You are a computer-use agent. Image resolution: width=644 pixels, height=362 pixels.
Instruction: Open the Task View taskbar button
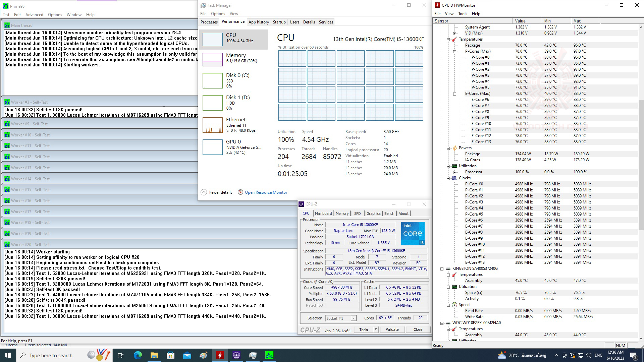pyautogui.click(x=121, y=355)
